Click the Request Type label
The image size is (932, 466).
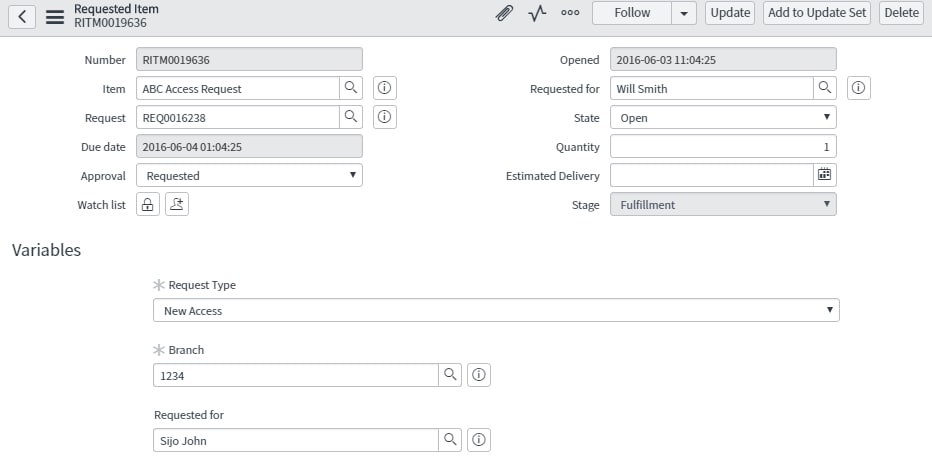[x=202, y=285]
